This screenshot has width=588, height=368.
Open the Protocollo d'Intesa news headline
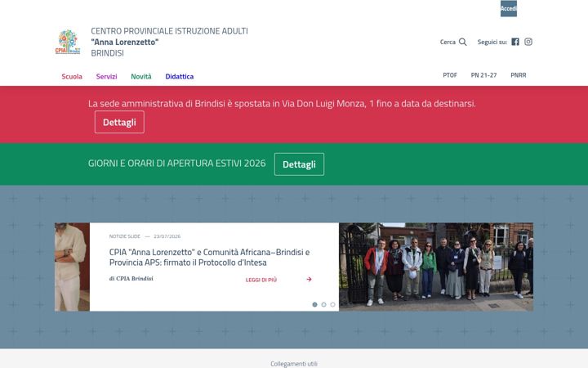point(209,258)
